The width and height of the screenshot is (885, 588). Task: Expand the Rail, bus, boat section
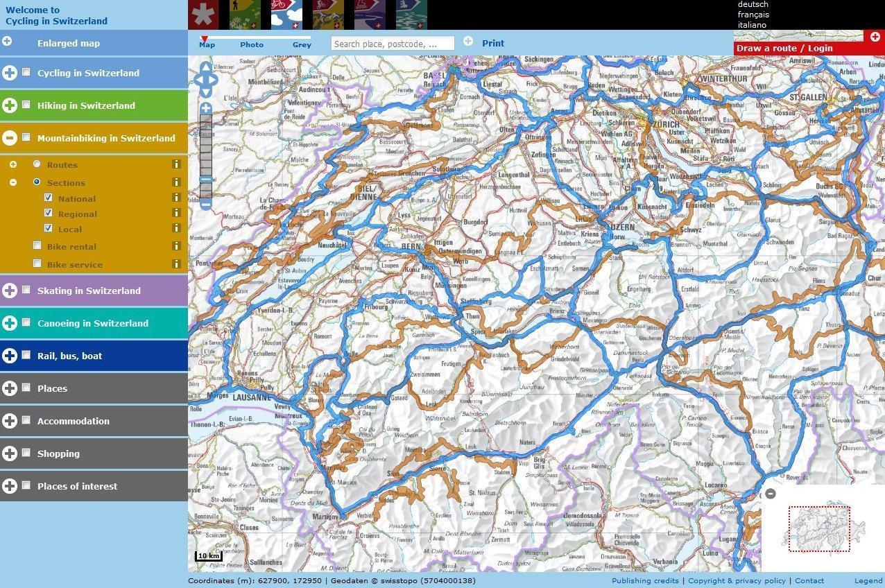point(10,356)
